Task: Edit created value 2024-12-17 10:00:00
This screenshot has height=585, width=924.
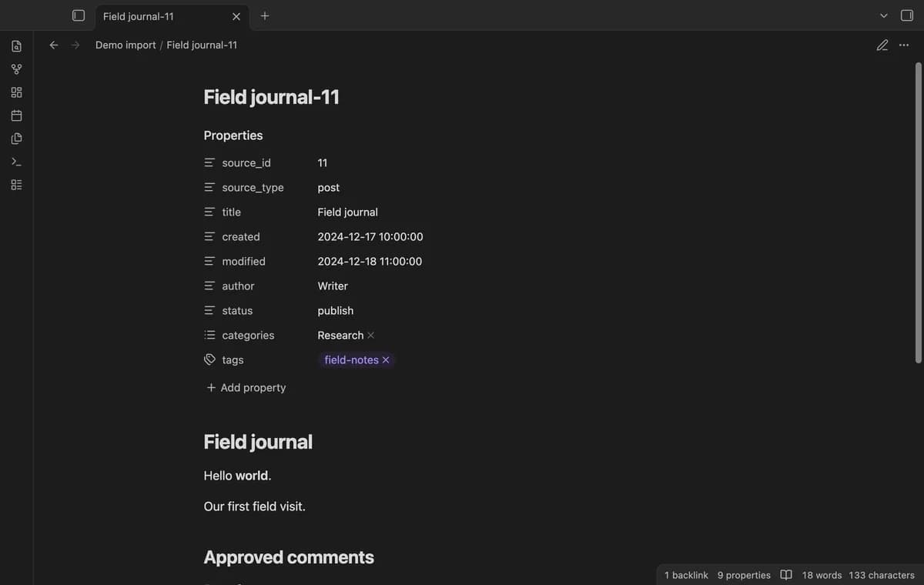Action: pos(370,237)
